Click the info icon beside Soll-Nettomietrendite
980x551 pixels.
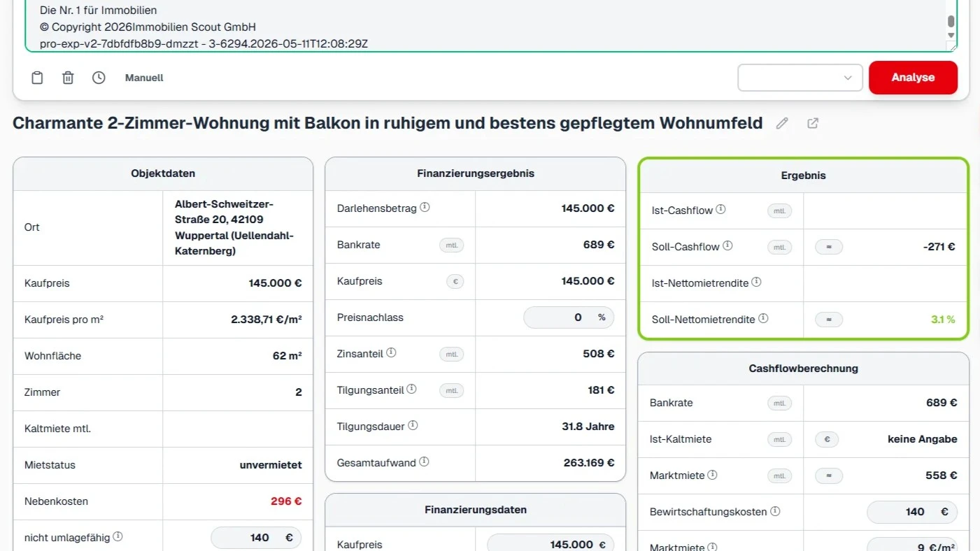click(x=763, y=318)
